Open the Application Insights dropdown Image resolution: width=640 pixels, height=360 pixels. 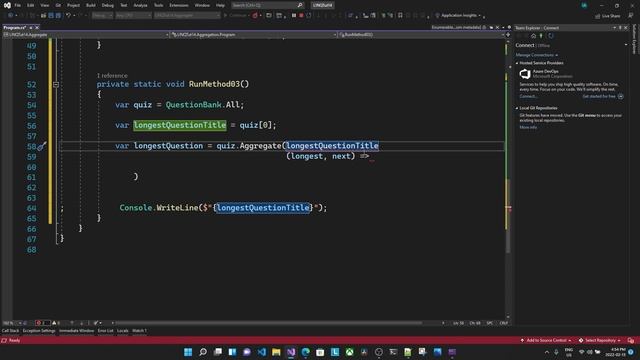click(x=458, y=16)
